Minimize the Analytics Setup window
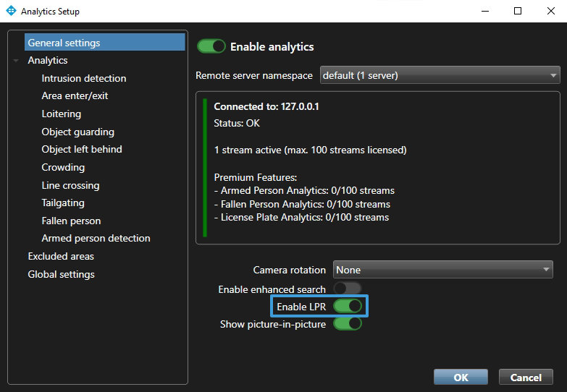Screen dimensions: 567x392 (x=485, y=11)
